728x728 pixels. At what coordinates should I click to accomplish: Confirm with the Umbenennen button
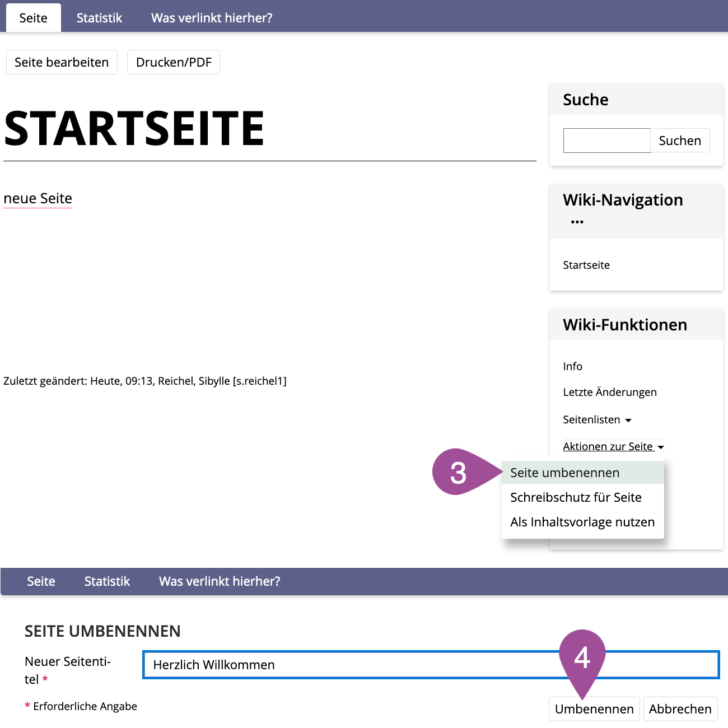[x=594, y=709]
